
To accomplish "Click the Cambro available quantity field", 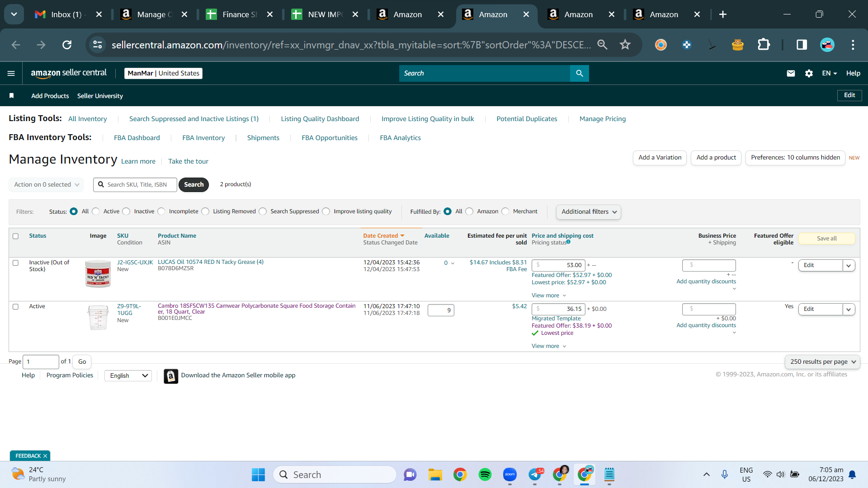I will (441, 310).
